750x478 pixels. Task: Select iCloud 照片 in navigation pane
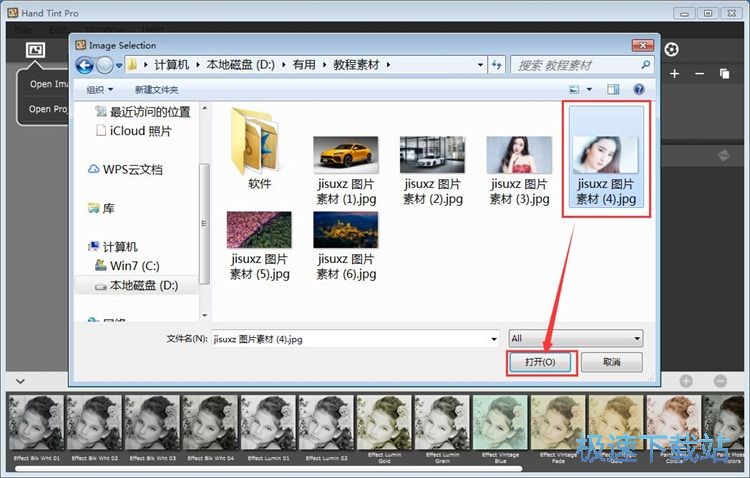point(133,131)
